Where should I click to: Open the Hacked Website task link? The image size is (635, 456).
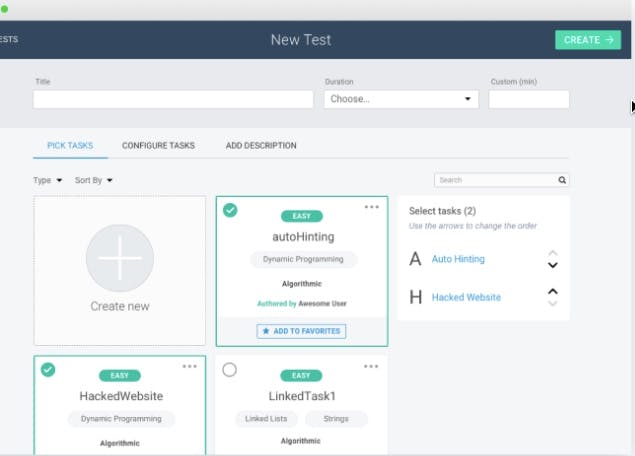pos(466,297)
